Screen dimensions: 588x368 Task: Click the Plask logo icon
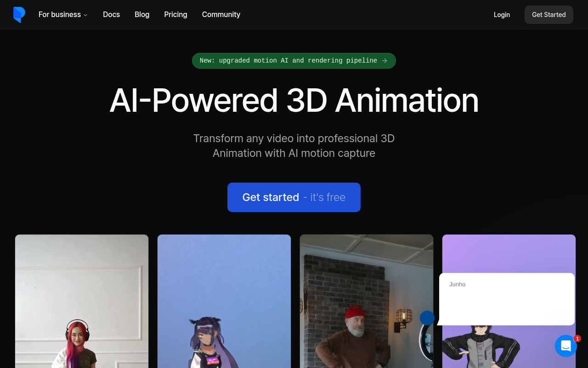pos(19,14)
